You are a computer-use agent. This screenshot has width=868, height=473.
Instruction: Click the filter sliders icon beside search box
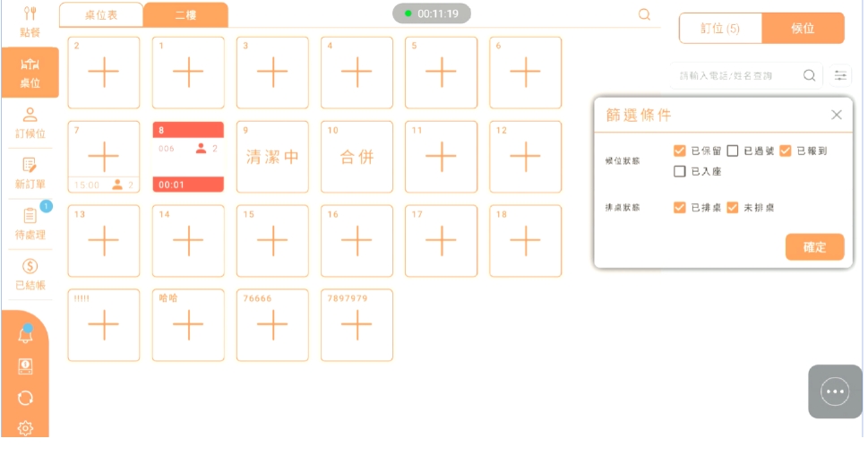click(x=840, y=76)
